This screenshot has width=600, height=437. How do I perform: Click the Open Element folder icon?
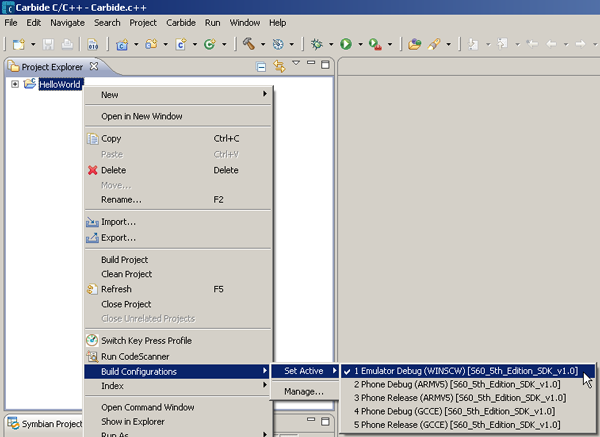tap(414, 44)
